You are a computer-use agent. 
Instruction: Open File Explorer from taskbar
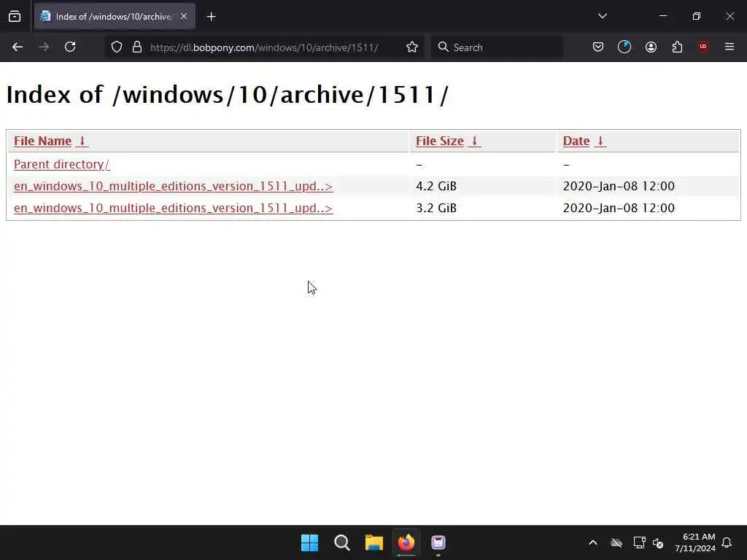tap(374, 542)
